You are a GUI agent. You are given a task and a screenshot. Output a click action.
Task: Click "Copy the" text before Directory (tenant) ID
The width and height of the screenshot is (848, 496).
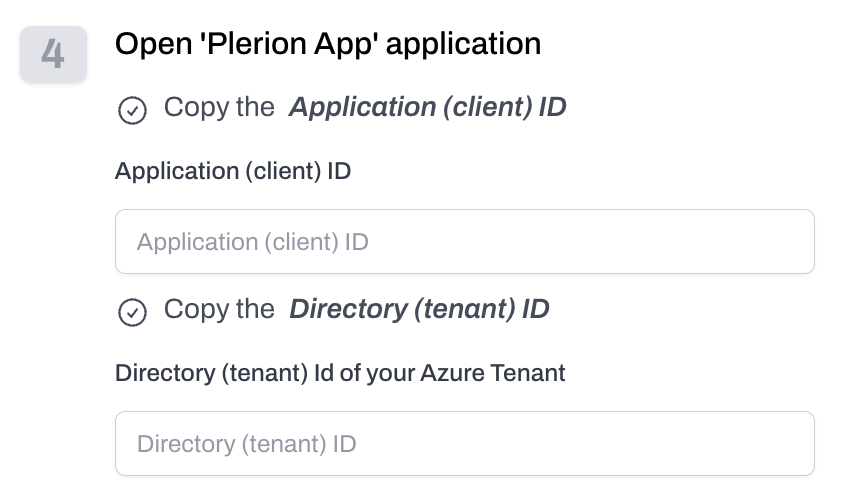pos(219,309)
